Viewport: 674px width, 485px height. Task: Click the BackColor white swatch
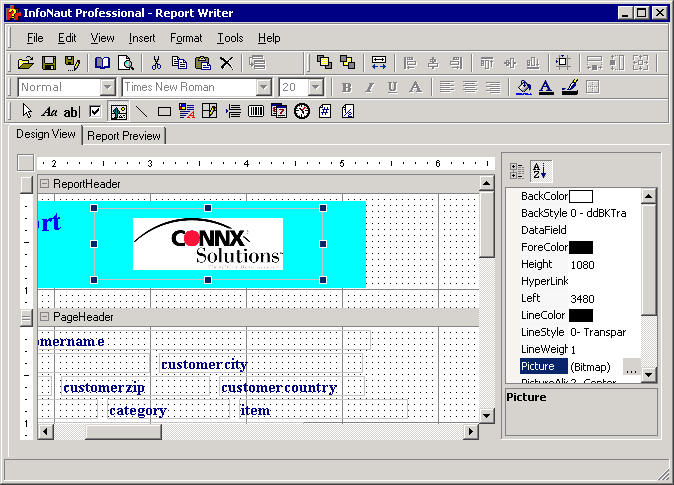581,196
